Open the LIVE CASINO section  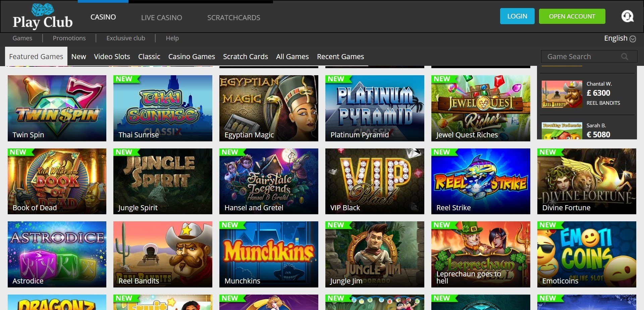[161, 17]
